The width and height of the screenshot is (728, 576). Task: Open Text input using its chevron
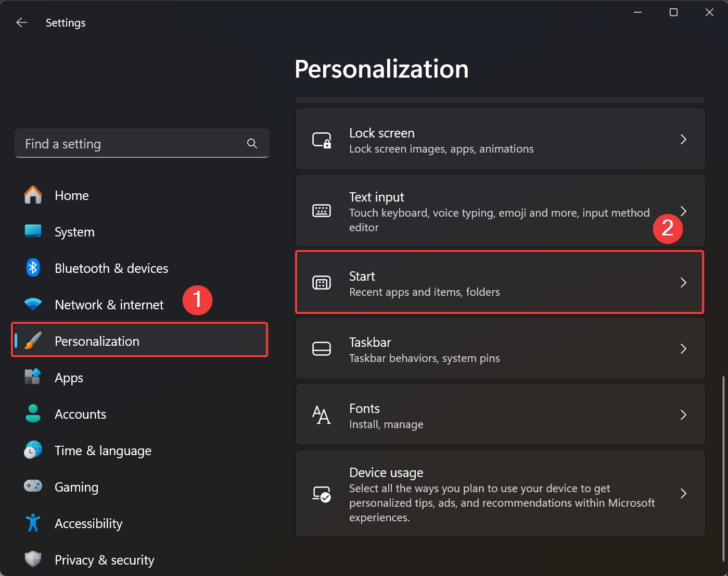click(x=683, y=211)
